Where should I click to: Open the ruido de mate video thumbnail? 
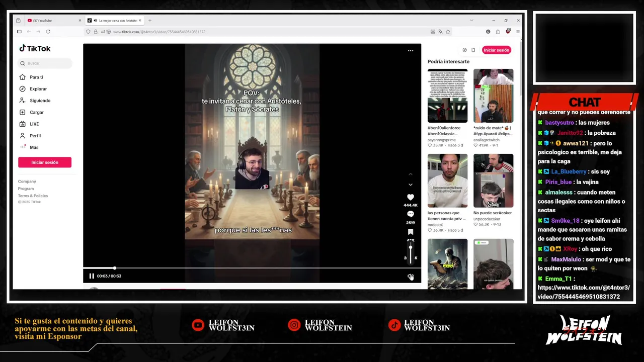coord(493,96)
